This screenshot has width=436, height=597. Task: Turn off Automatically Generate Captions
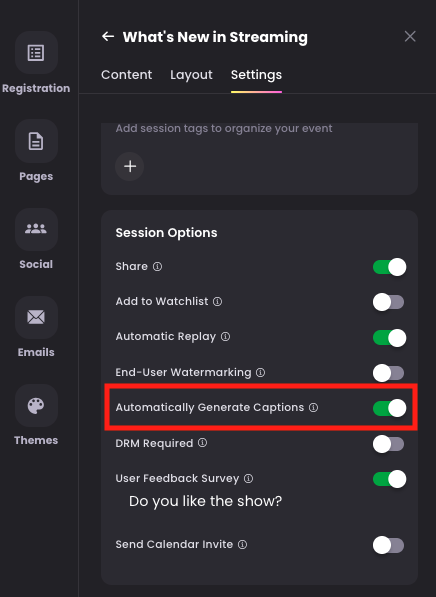(x=389, y=408)
